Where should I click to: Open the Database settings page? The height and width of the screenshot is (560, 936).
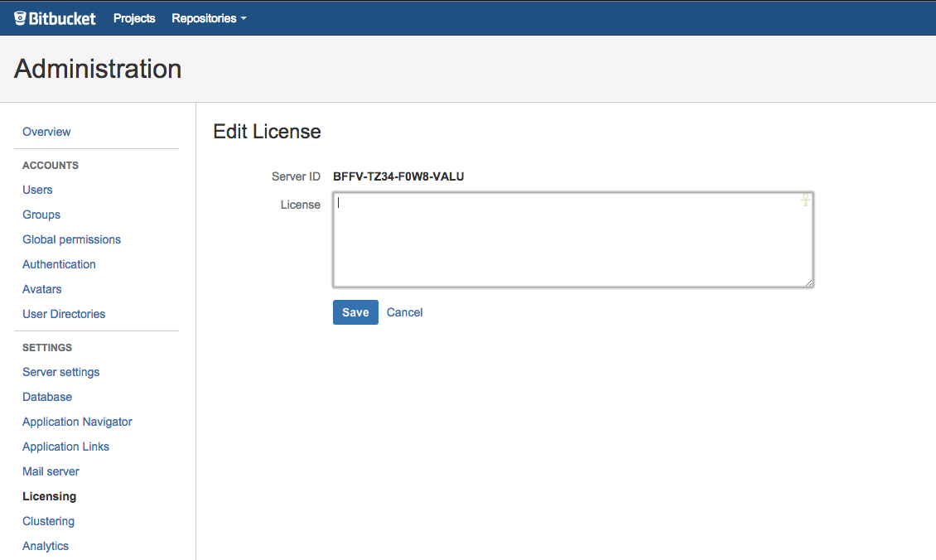click(47, 397)
